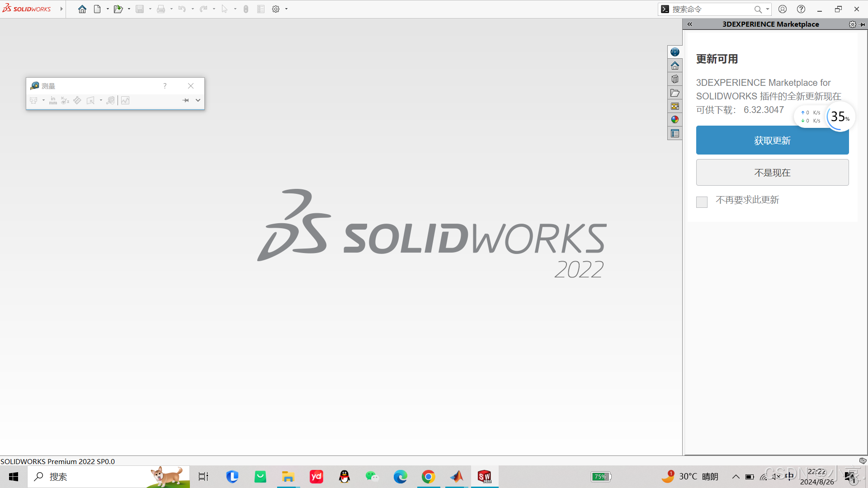Click the SOLIDWORKS logo in title bar
Image resolution: width=868 pixels, height=488 pixels.
tap(27, 9)
